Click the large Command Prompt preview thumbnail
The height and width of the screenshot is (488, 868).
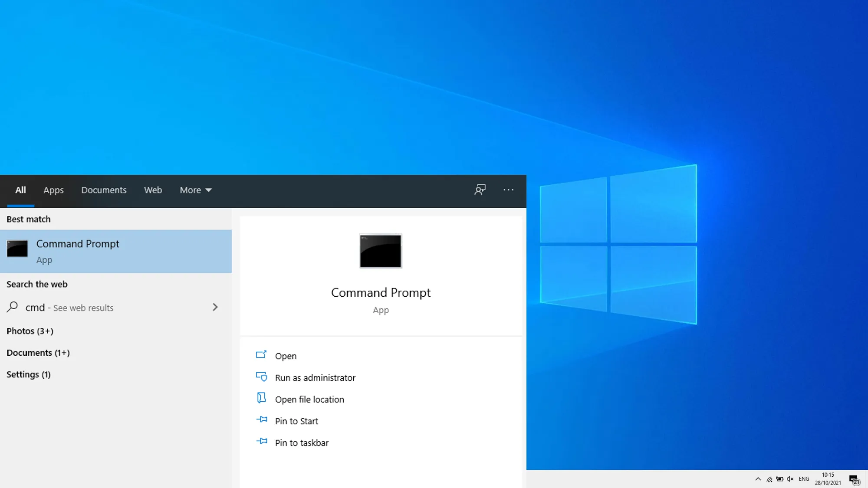[x=381, y=251]
